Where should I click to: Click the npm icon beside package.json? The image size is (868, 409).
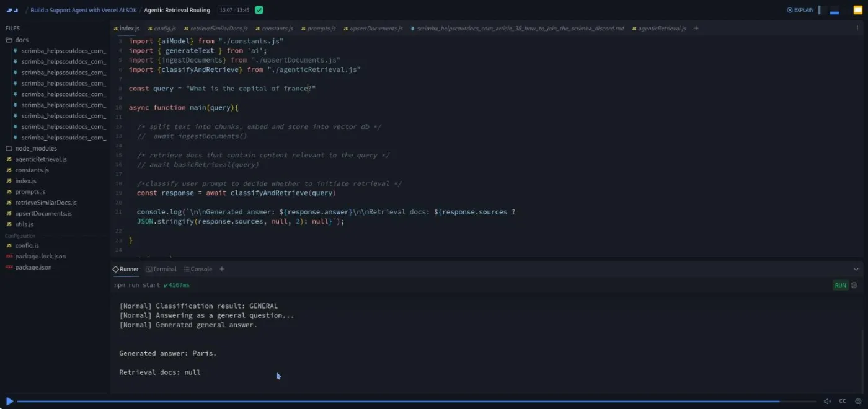(9, 267)
